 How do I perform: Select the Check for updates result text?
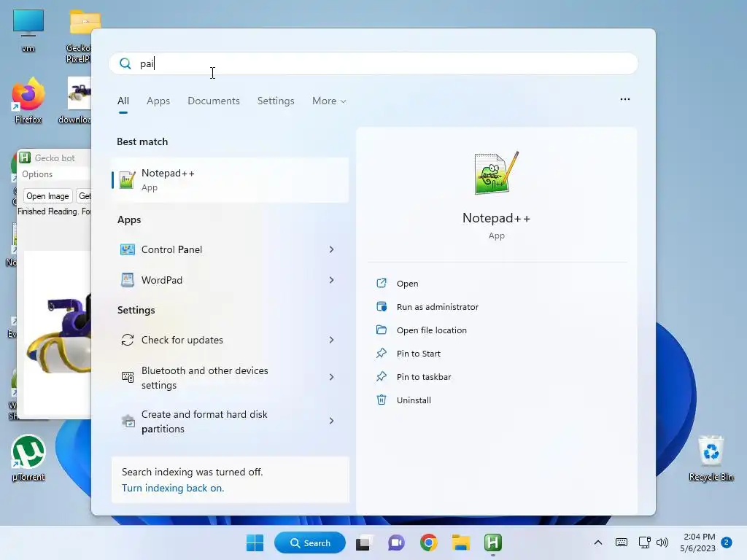coord(182,340)
